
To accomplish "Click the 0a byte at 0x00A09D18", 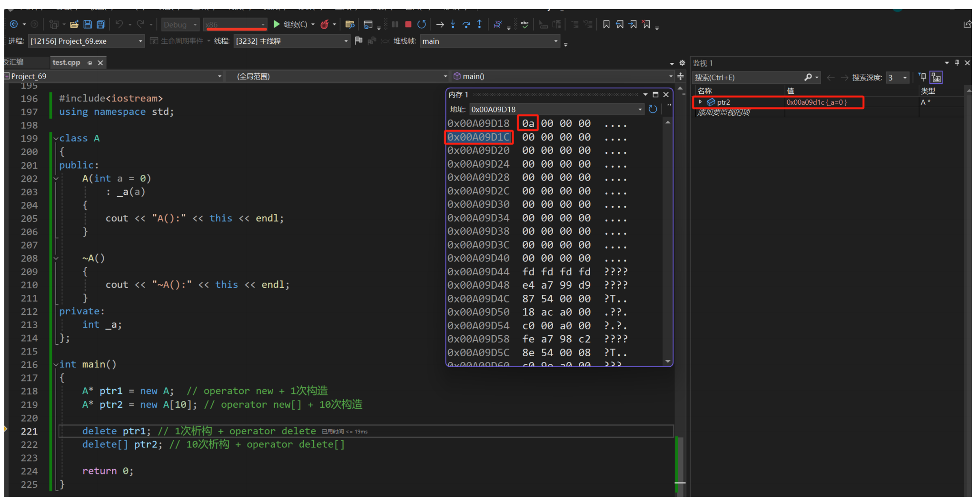I will click(x=528, y=123).
